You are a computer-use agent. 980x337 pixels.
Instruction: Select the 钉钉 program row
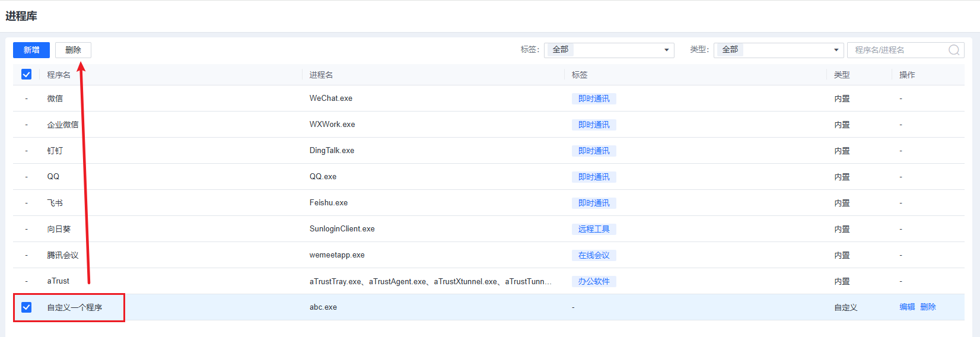[55, 151]
